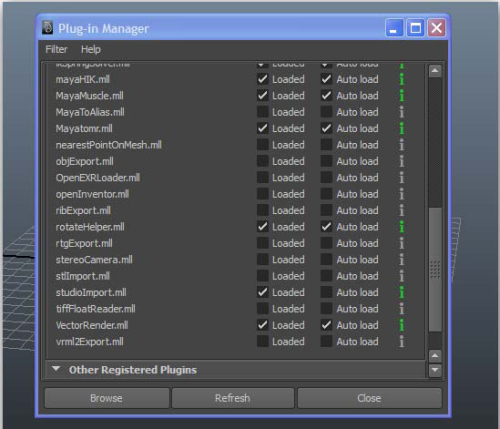
Task: View ribExport.mll plugin info icon
Action: point(402,210)
